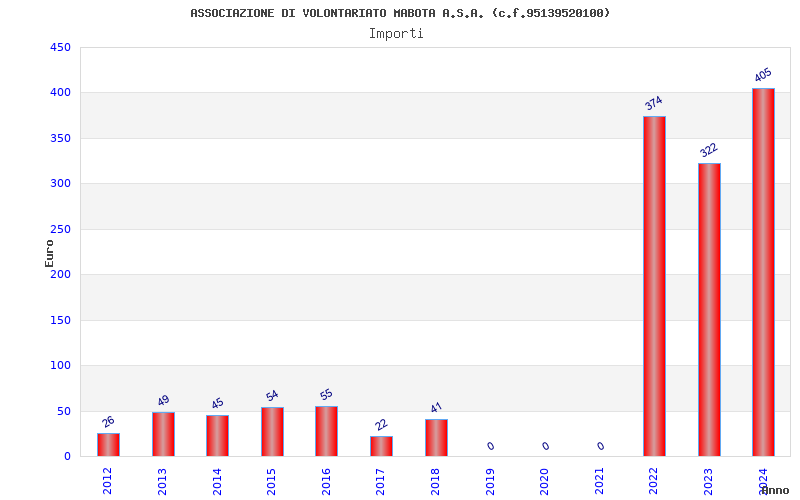Click the value label 45
Image resolution: width=800 pixels, height=500 pixels.
click(x=218, y=404)
